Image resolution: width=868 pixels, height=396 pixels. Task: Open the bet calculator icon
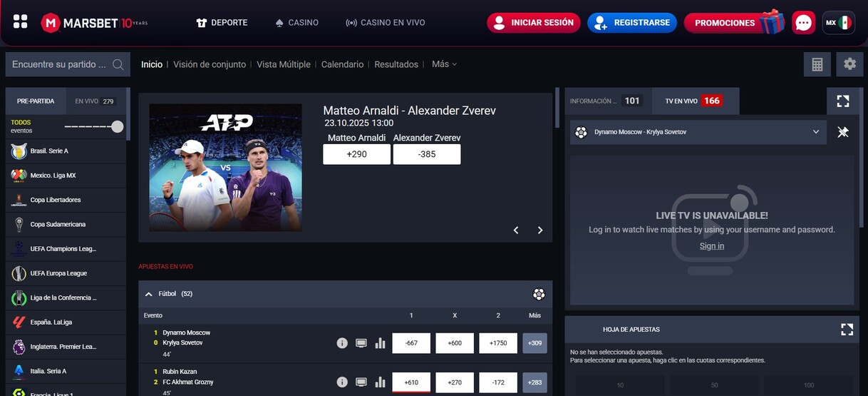[x=817, y=64]
